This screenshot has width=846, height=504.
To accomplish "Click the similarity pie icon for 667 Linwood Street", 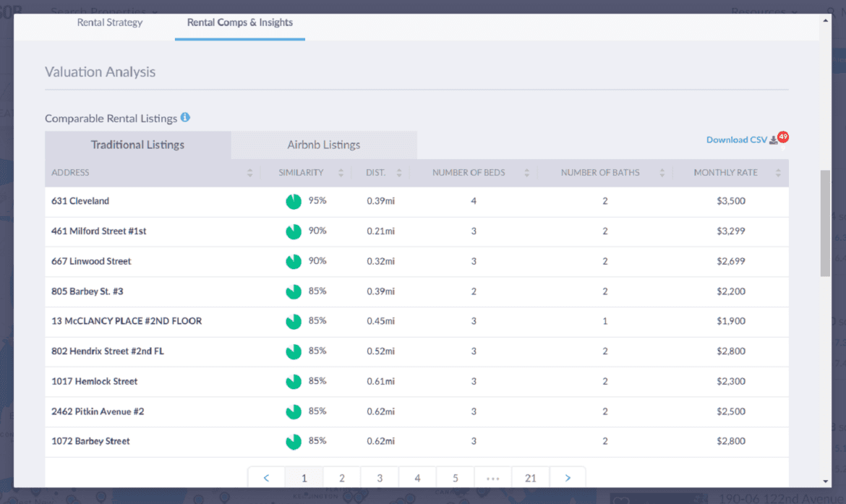I will pyautogui.click(x=293, y=262).
